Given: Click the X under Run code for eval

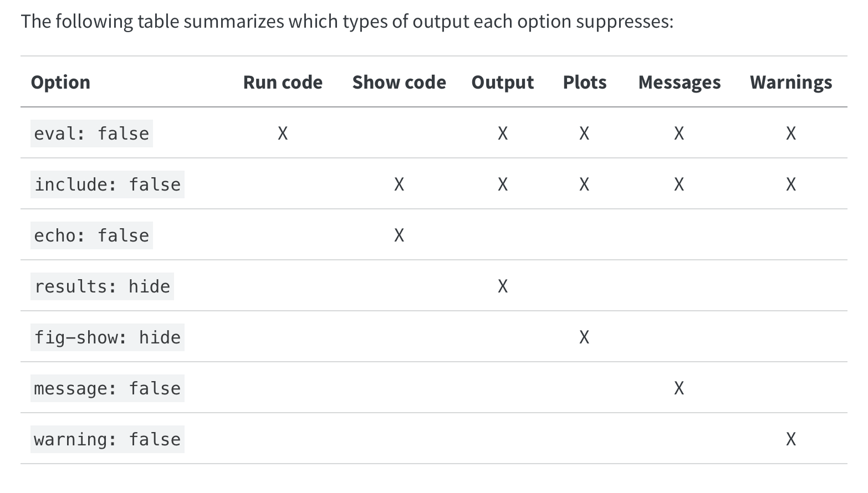Looking at the screenshot, I should (283, 133).
